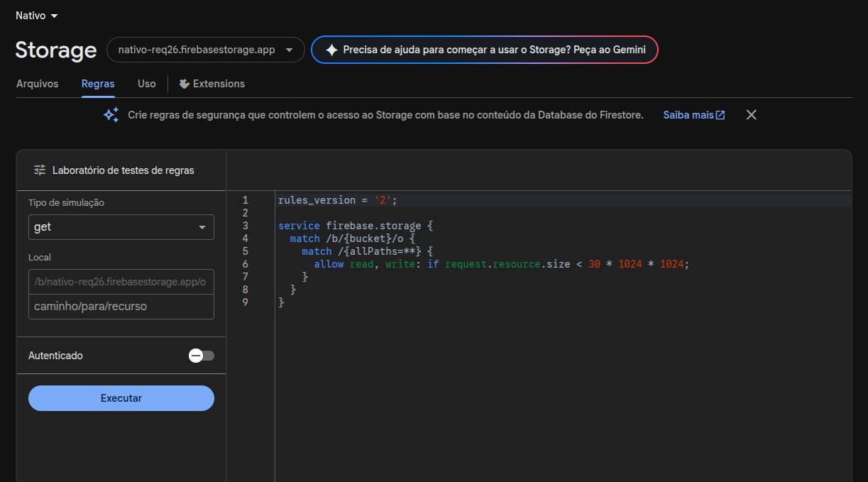Click the caminho/para/recurso path field

(121, 307)
